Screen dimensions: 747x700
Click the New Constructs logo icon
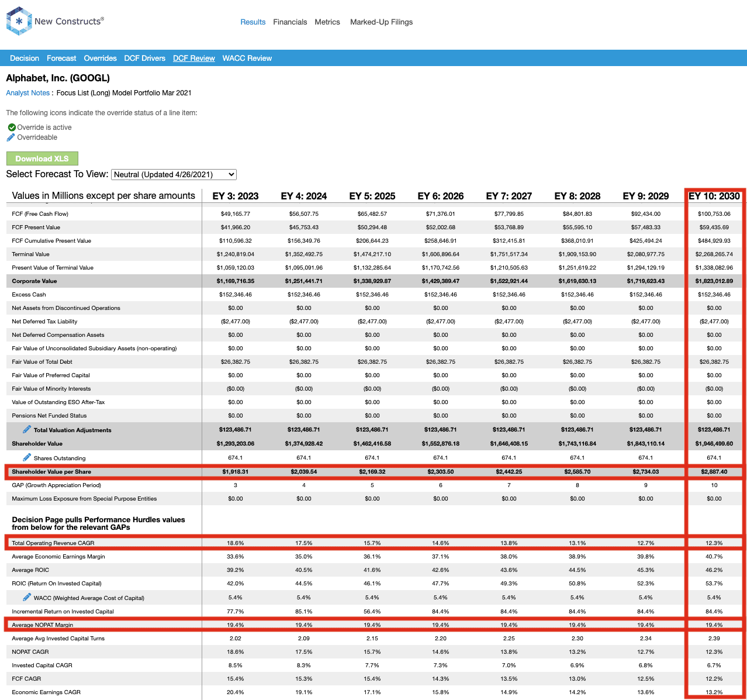tap(19, 22)
